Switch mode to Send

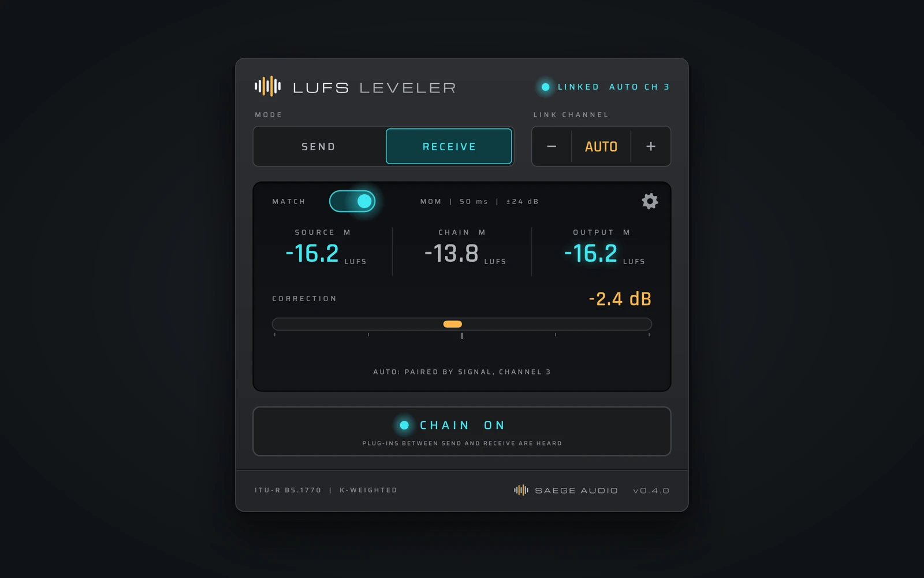(319, 147)
